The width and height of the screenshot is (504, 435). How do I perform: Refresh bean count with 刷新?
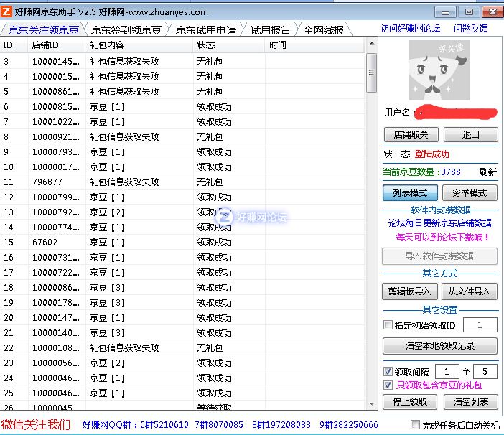487,172
